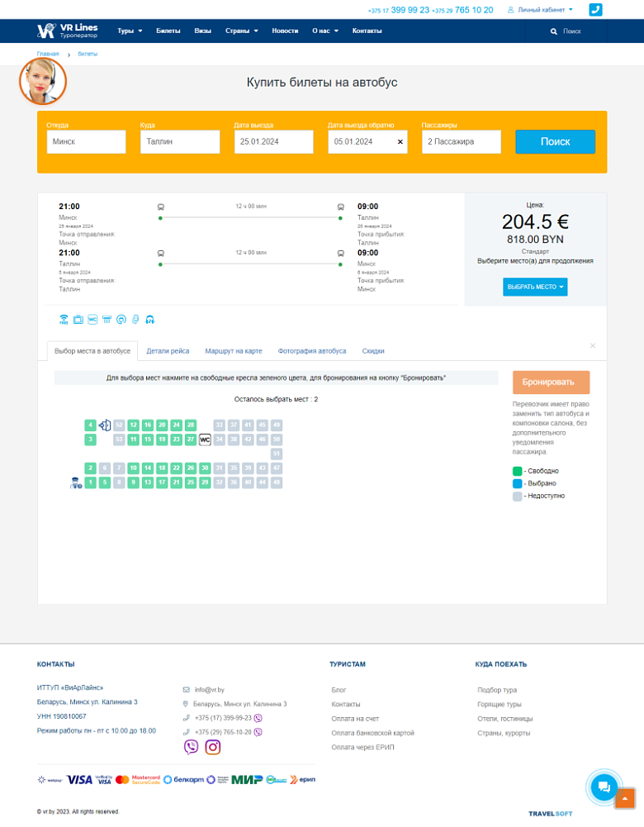Image resolution: width=644 pixels, height=827 pixels.
Task: Click the free Wi-Fi amenity icon
Action: (64, 320)
